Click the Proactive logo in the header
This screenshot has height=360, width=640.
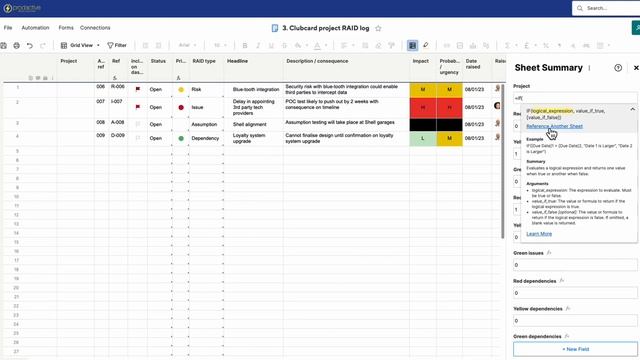[22, 8]
